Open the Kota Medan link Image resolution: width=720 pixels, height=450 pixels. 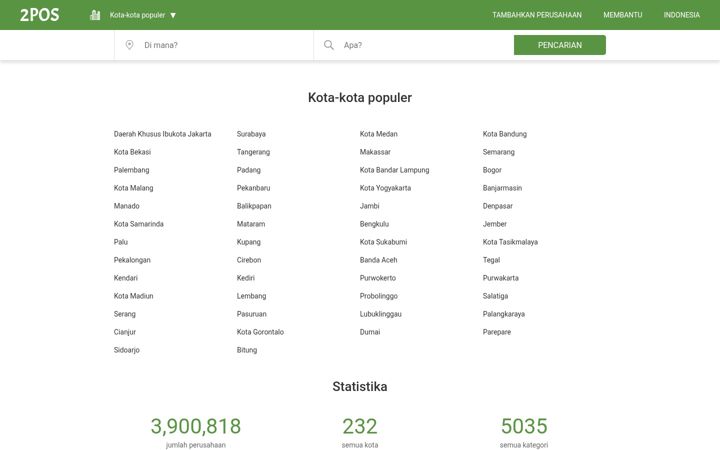click(x=378, y=134)
